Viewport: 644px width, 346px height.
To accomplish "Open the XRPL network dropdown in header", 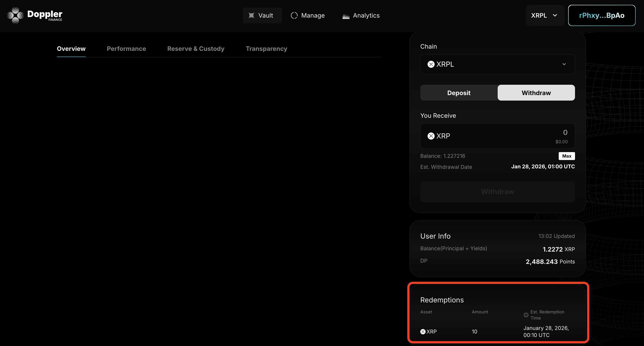I will click(545, 15).
